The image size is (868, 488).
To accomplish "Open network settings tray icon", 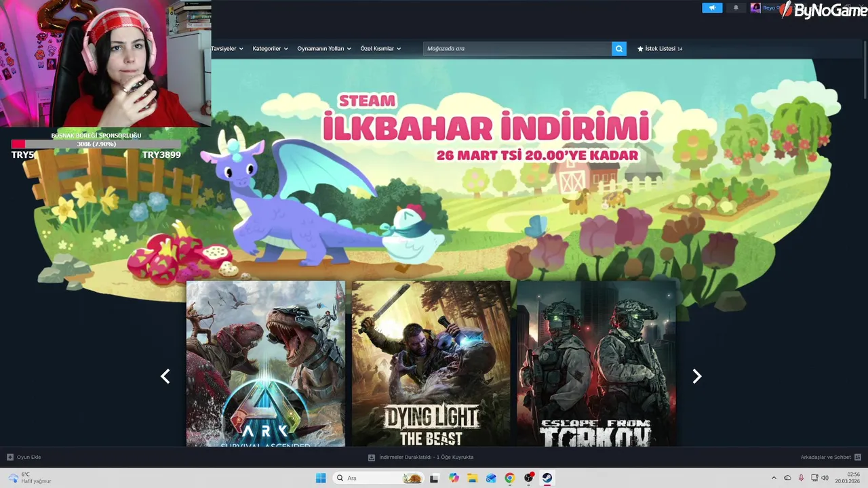I will click(814, 478).
